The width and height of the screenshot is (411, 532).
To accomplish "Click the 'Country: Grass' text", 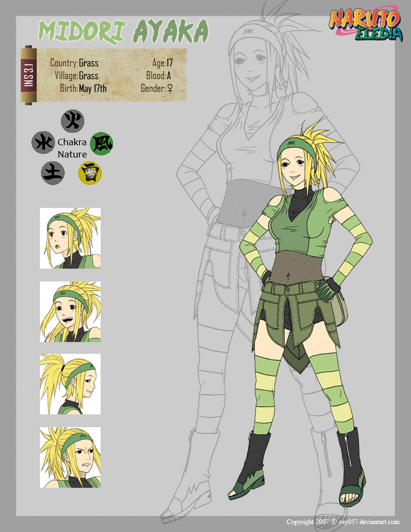I will [74, 63].
